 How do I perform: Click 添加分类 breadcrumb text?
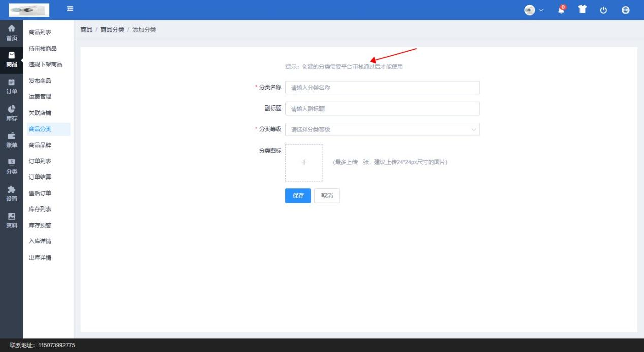pyautogui.click(x=144, y=30)
